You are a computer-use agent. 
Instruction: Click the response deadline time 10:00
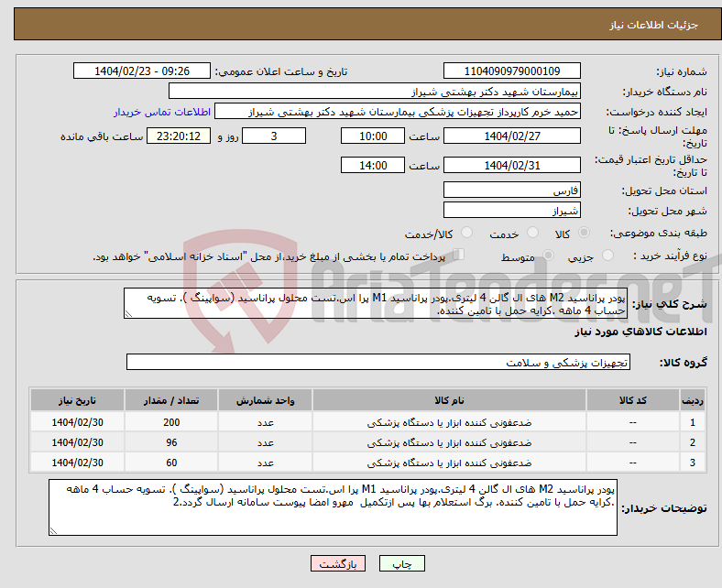tap(373, 136)
